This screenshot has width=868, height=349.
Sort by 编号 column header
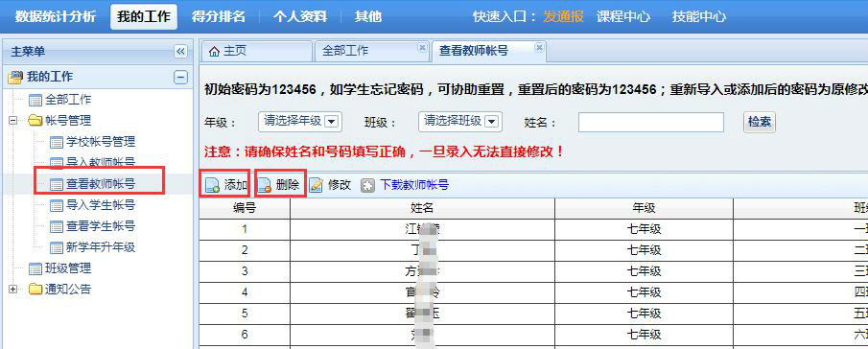[x=245, y=208]
